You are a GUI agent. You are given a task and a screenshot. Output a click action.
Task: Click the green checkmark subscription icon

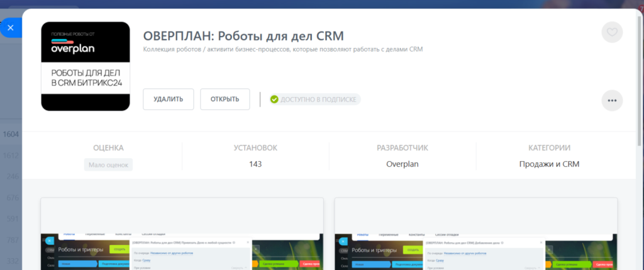(x=274, y=99)
